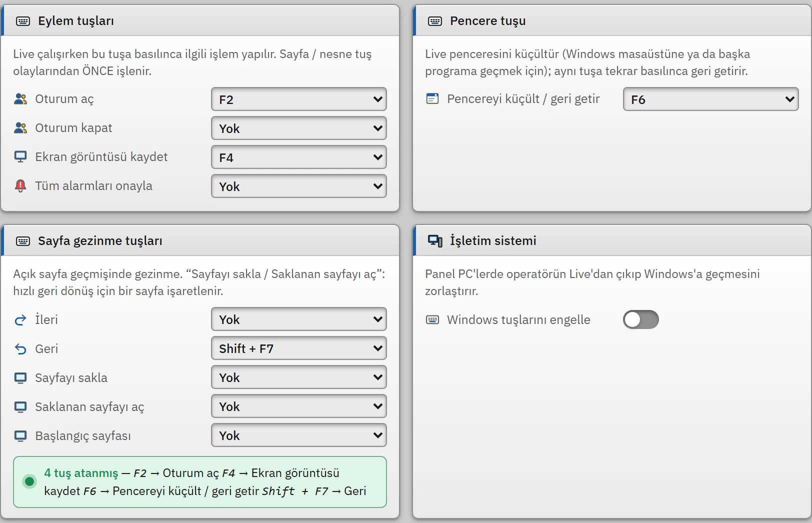
Task: Click the Eylem tuşları panel header
Action: [200, 20]
